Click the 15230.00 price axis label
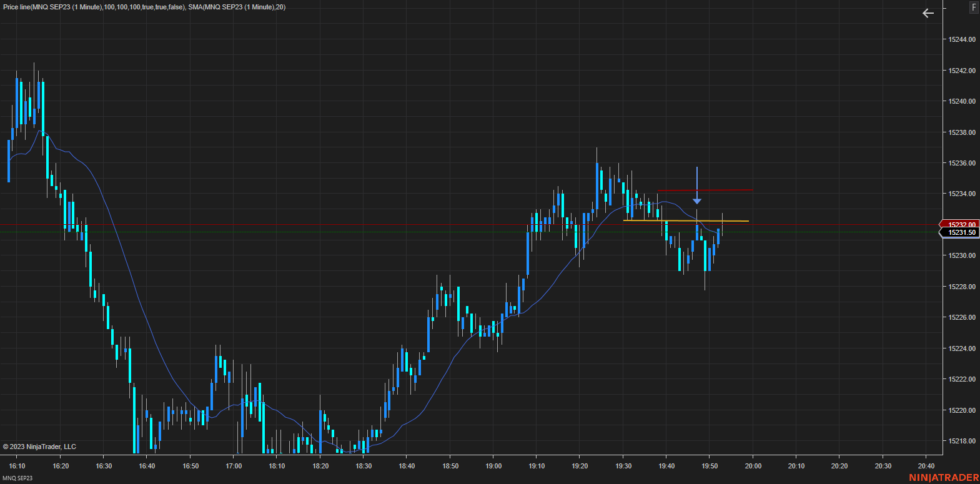The width and height of the screenshot is (980, 484). 962,255
